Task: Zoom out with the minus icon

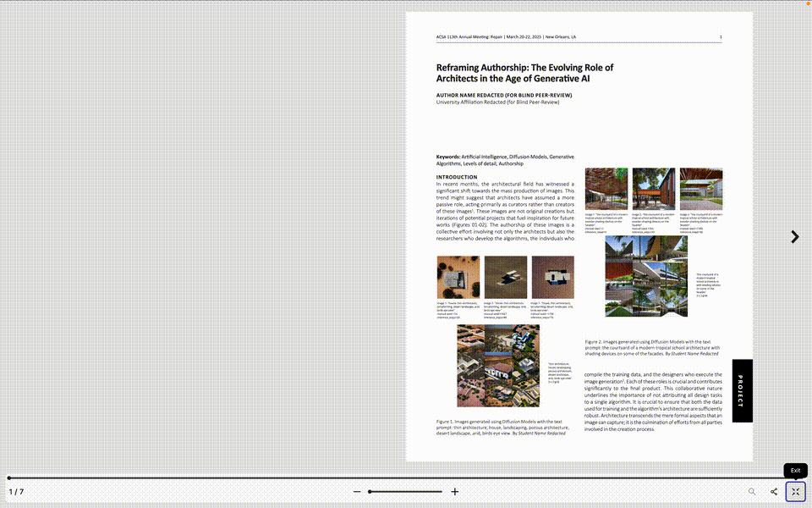Action: 357,491
